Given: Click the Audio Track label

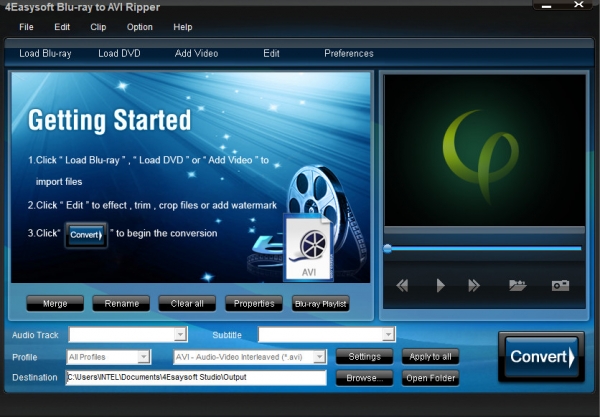Looking at the screenshot, I should point(35,335).
